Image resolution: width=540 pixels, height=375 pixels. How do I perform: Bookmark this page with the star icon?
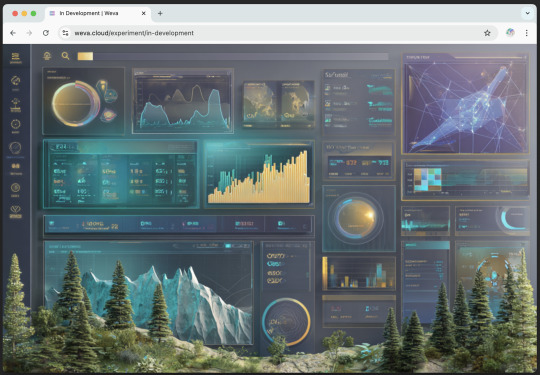coord(487,33)
